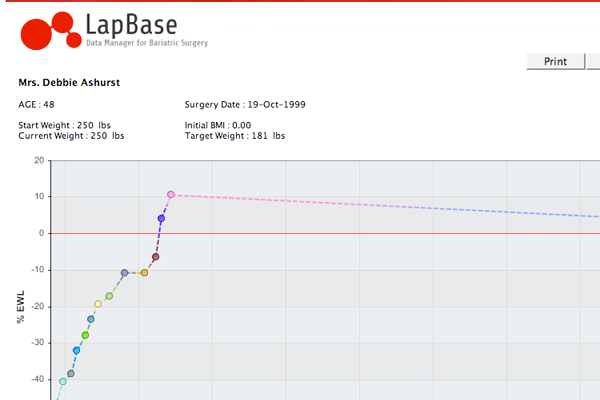Click the LapBase title text
This screenshot has height=400, width=600.
[133, 22]
